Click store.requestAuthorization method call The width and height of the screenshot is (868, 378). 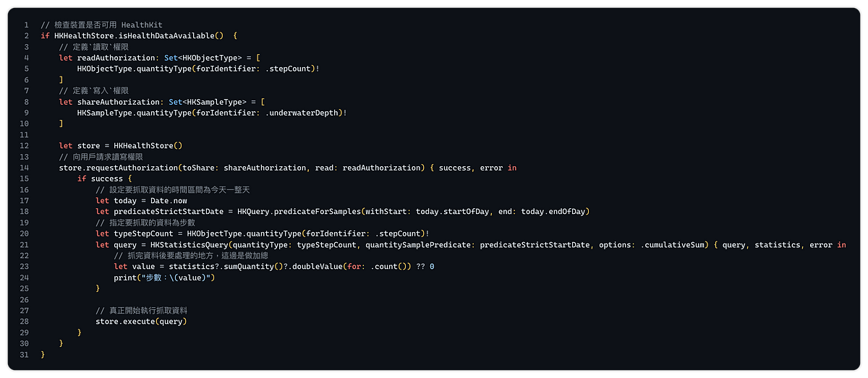[x=118, y=168]
